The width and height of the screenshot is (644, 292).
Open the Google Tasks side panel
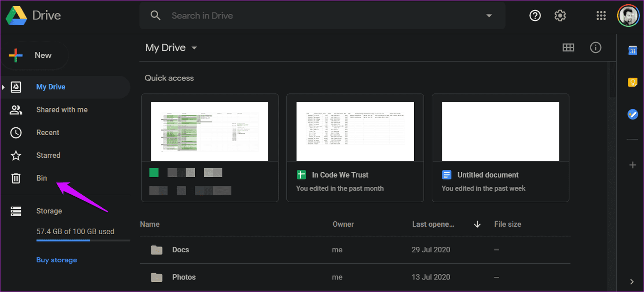coord(632,114)
